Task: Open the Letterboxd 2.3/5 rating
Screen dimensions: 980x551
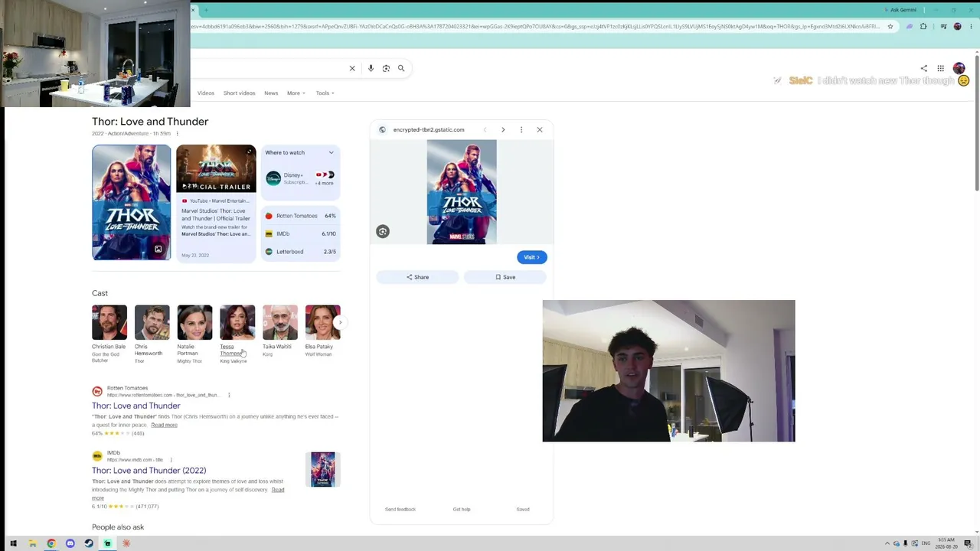Action: tap(301, 252)
